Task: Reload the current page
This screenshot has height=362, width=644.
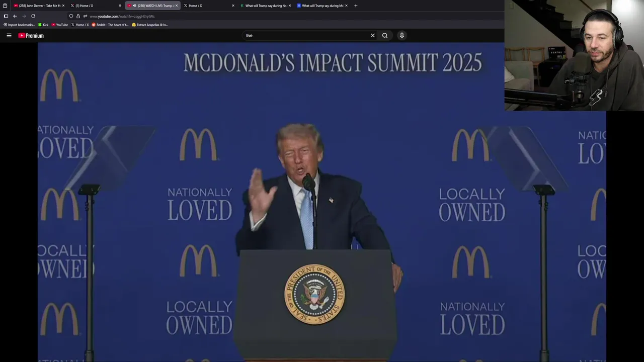Action: [33, 16]
